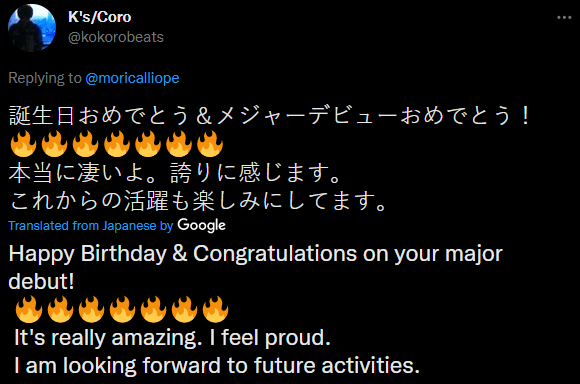Click the last flame emoji in the English translation
The image size is (580, 384).
pyautogui.click(x=215, y=309)
